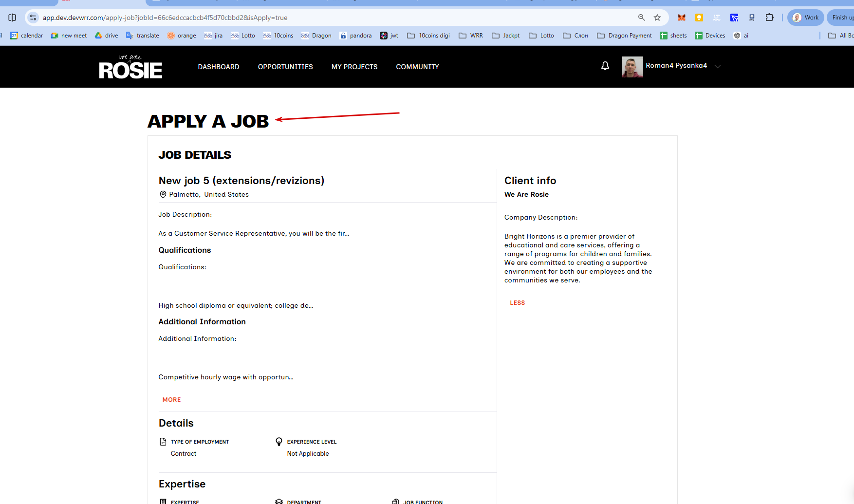Open the drive bookmark
This screenshot has width=854, height=504.
(x=106, y=36)
